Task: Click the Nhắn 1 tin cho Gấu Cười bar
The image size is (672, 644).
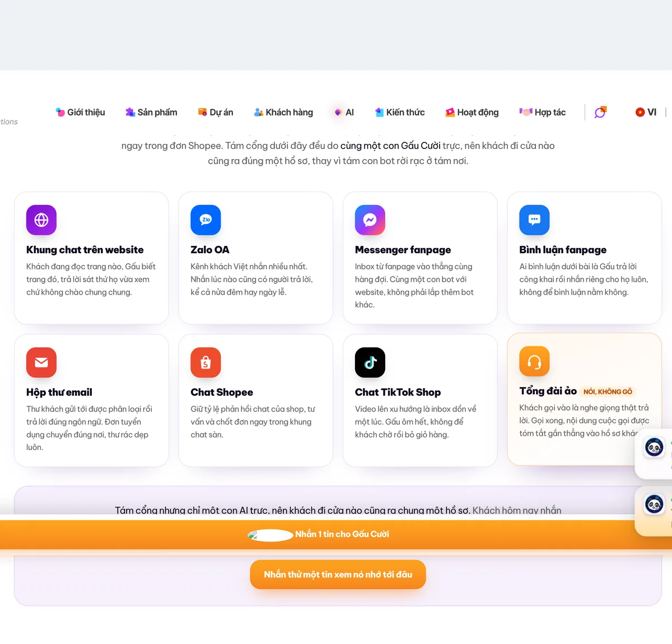Action: click(x=336, y=534)
